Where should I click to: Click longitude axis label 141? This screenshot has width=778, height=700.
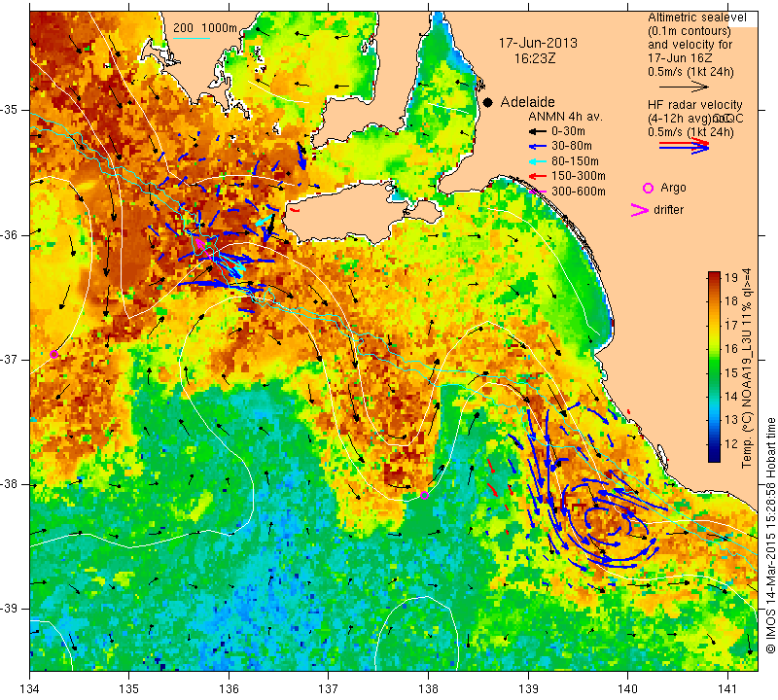point(727,689)
